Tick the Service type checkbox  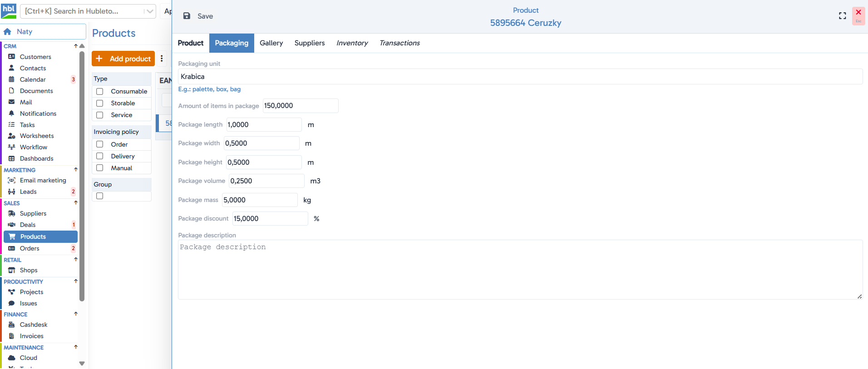pos(100,115)
